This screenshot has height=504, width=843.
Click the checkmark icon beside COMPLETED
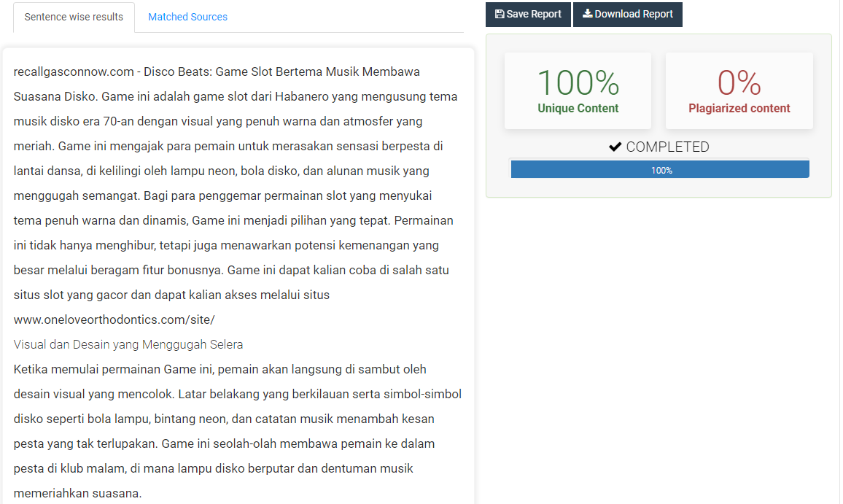click(x=615, y=147)
